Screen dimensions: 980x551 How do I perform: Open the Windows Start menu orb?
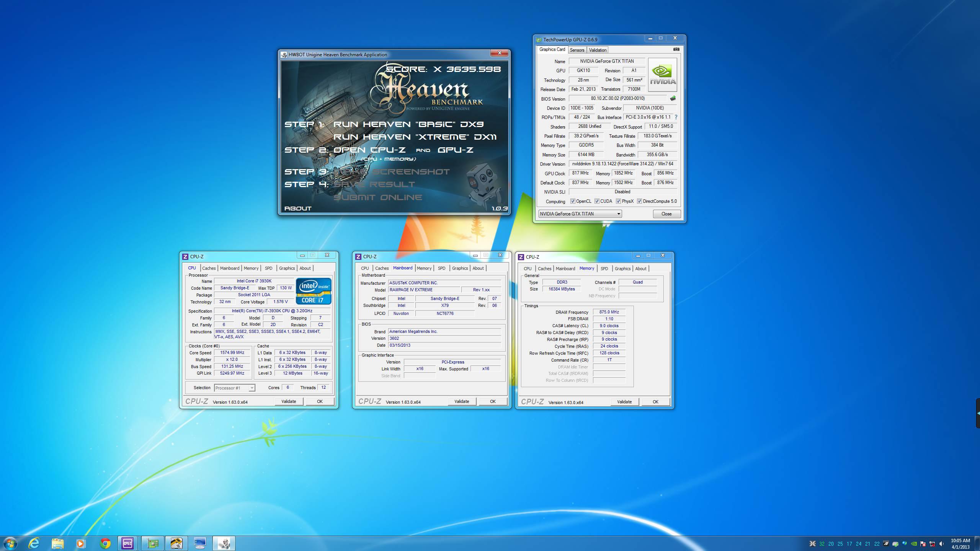[x=10, y=543]
